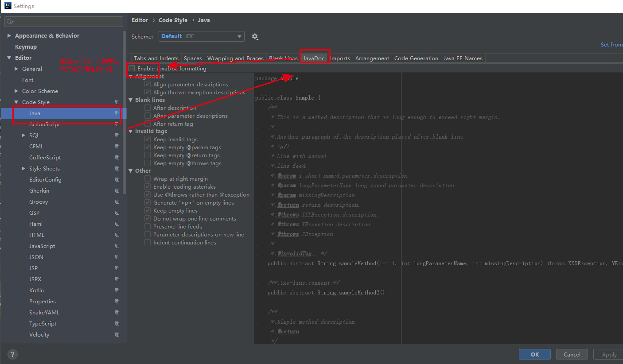Screen dimensions: 623x364
Task: Click the copy icon beside EditorConfig
Action: tap(117, 180)
